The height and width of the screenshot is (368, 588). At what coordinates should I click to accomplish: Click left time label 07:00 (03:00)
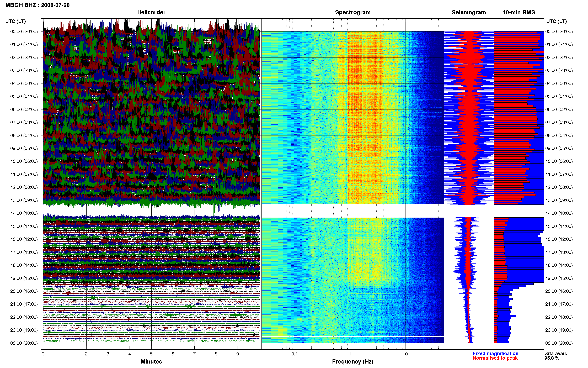(24, 122)
